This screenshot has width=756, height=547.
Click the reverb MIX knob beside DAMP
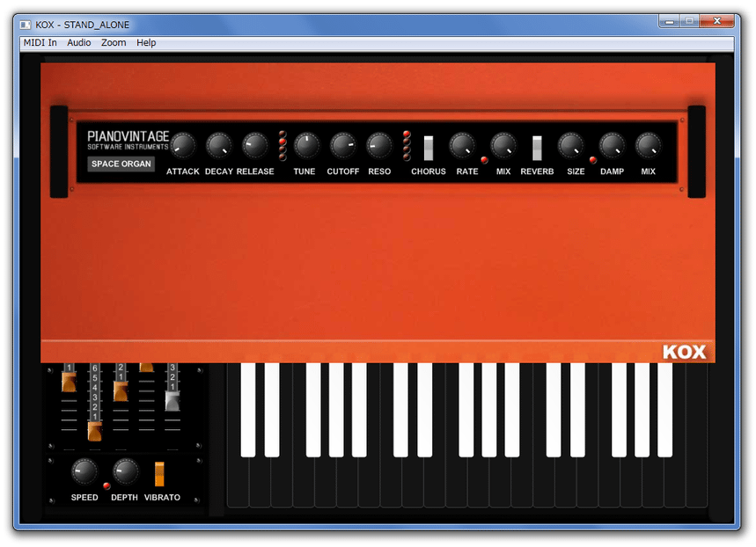point(648,146)
